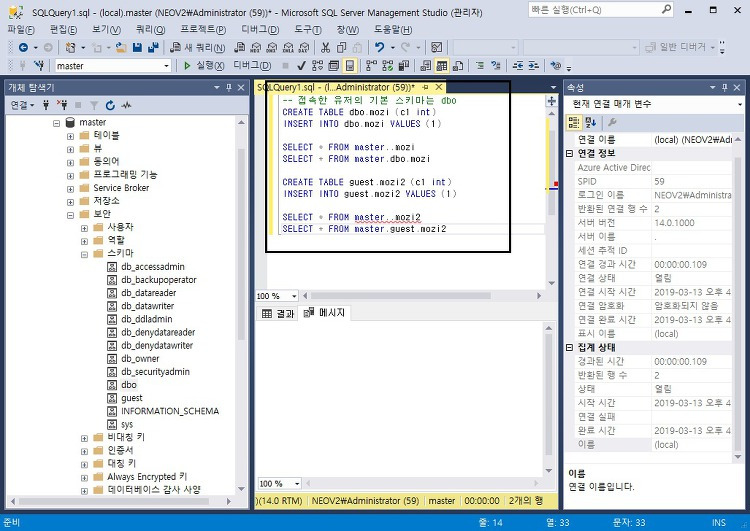This screenshot has height=531, width=750.
Task: Click the Undo arrow icon
Action: (379, 47)
